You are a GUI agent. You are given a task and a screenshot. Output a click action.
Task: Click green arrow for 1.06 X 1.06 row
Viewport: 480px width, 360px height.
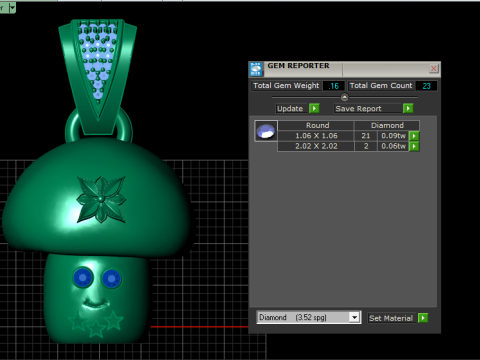click(414, 136)
